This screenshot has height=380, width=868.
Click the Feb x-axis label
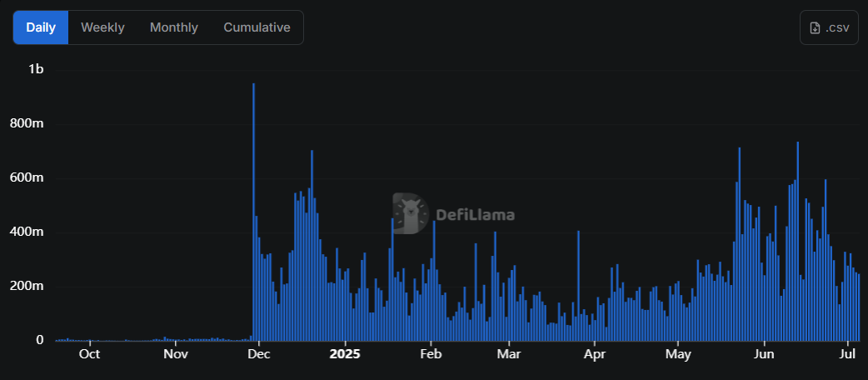click(x=431, y=354)
